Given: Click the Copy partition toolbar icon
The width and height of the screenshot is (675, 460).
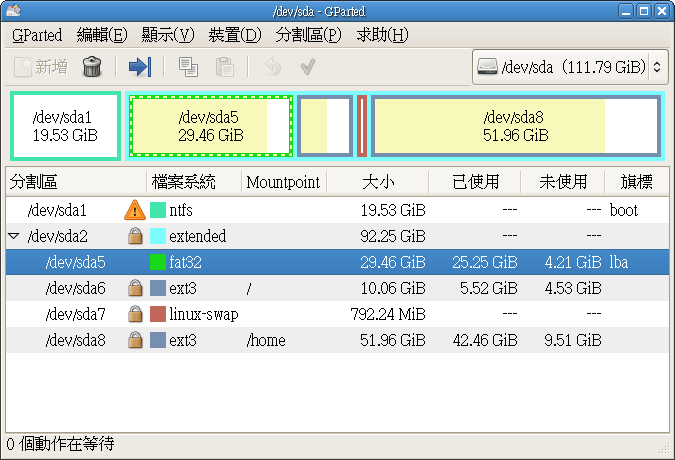Looking at the screenshot, I should click(x=187, y=67).
